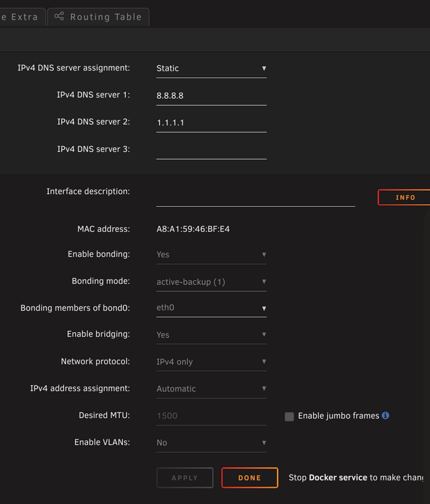Open the Enable bonding dropdown

click(x=211, y=255)
